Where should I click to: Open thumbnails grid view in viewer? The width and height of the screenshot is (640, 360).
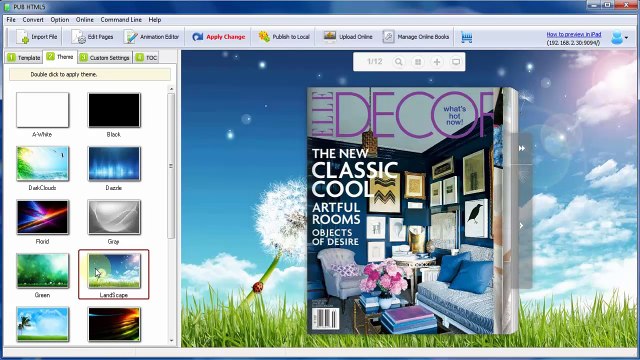pos(418,62)
